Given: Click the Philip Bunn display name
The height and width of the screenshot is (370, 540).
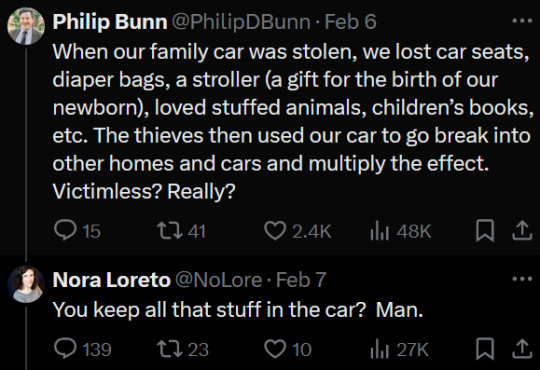Looking at the screenshot, I should point(110,22).
